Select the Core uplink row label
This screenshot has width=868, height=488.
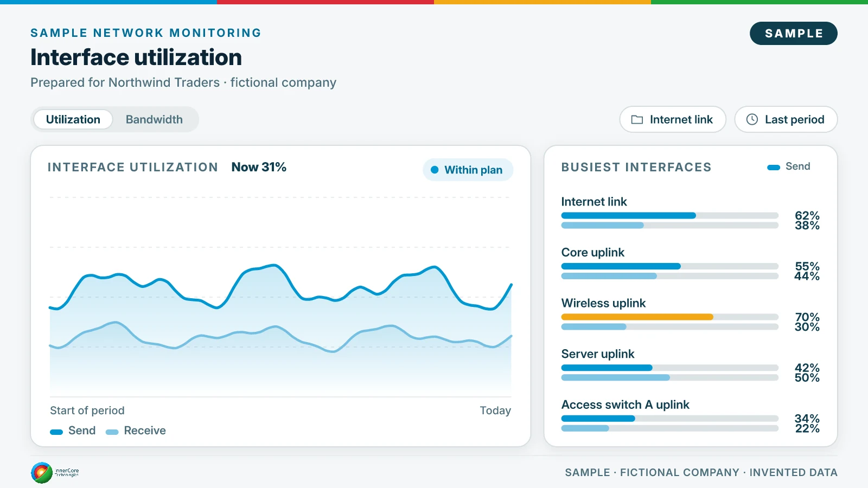(x=593, y=253)
